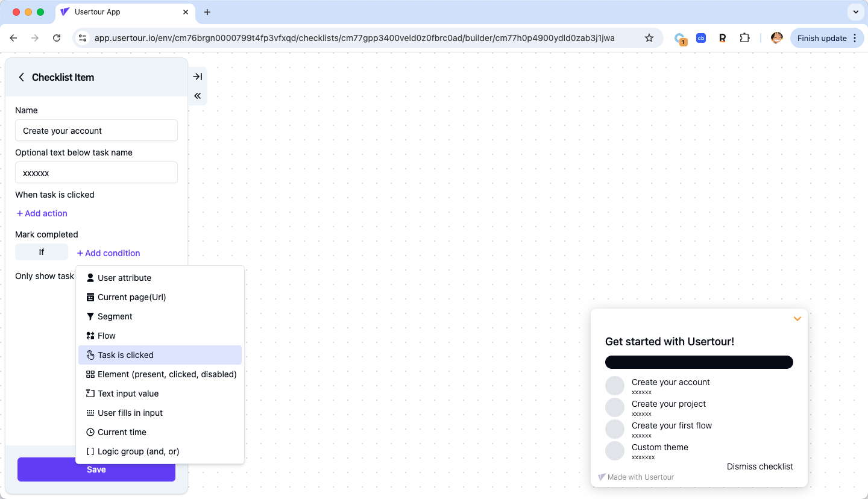
Task: Click the Element grid icon
Action: click(90, 374)
